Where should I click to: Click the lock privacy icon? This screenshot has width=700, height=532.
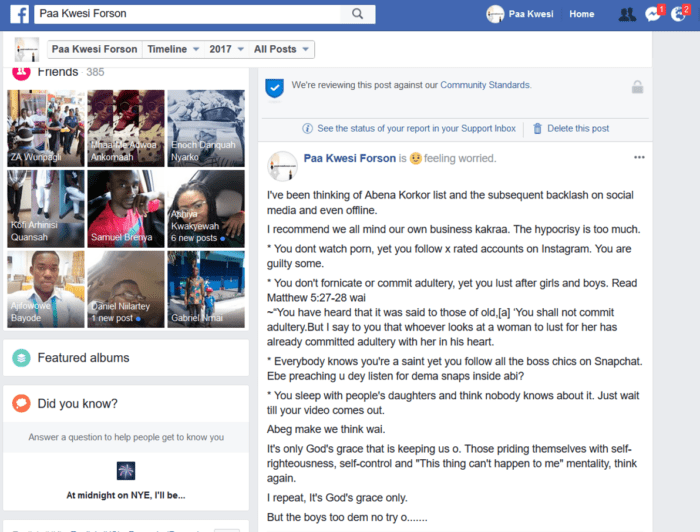[637, 87]
